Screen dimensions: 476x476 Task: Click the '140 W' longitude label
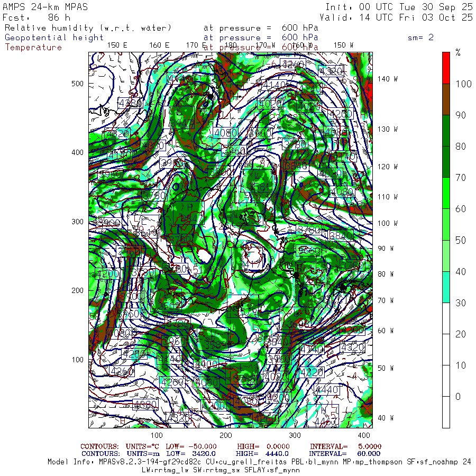click(x=388, y=79)
